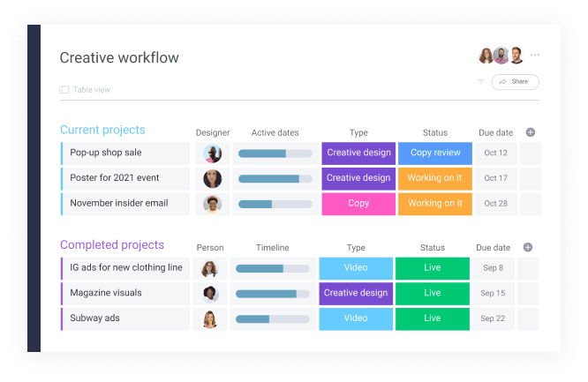Click the Status column header in Current projects
This screenshot has height=382, width=588.
434,133
